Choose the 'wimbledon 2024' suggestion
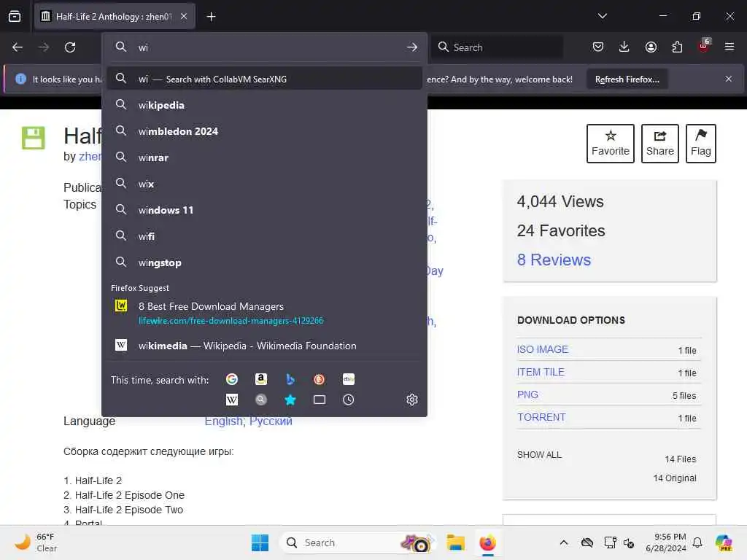Viewport: 747px width, 560px height. [264, 131]
